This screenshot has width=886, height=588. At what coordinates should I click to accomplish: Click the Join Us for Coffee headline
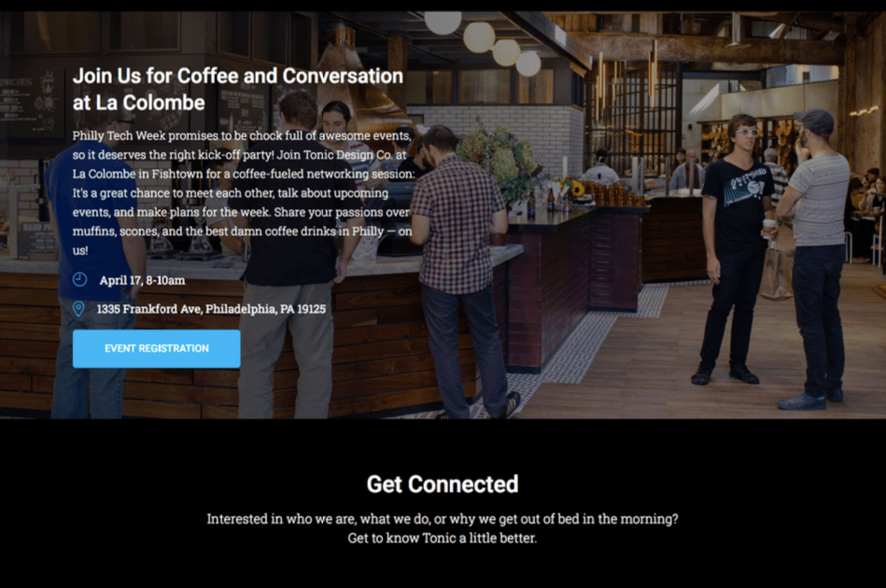(238, 77)
